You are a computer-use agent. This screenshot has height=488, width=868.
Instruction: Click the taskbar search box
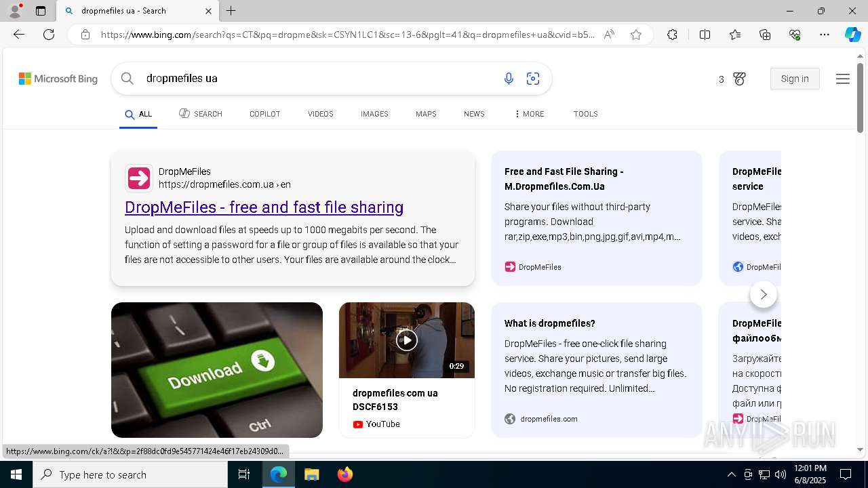pos(130,474)
